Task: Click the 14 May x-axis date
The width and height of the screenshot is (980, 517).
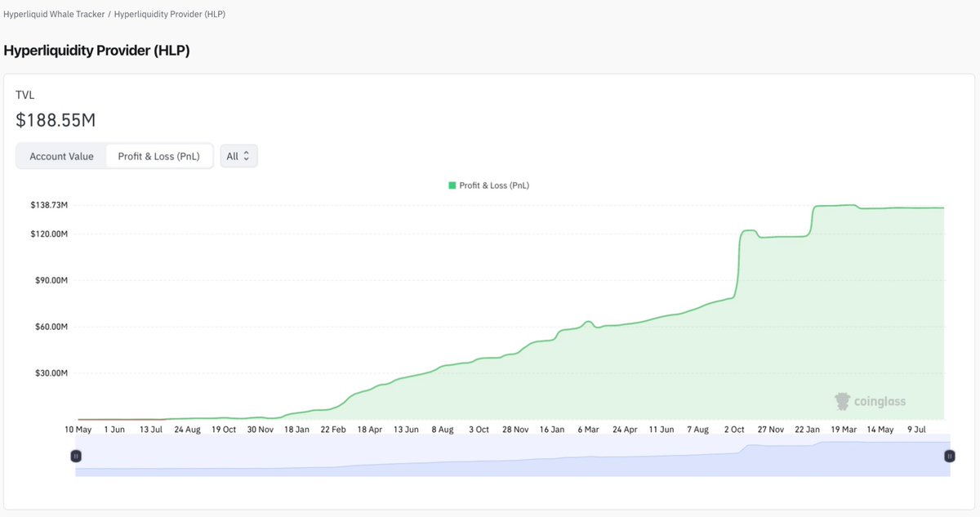Action: [880, 429]
